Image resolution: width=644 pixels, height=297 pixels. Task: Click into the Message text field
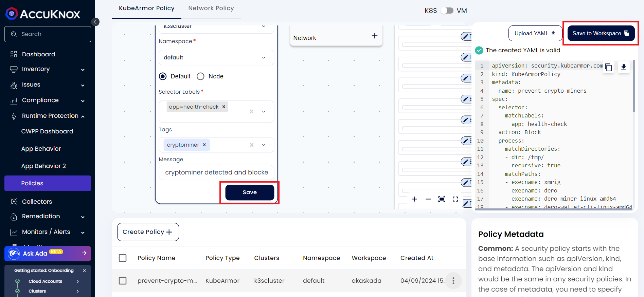point(216,172)
